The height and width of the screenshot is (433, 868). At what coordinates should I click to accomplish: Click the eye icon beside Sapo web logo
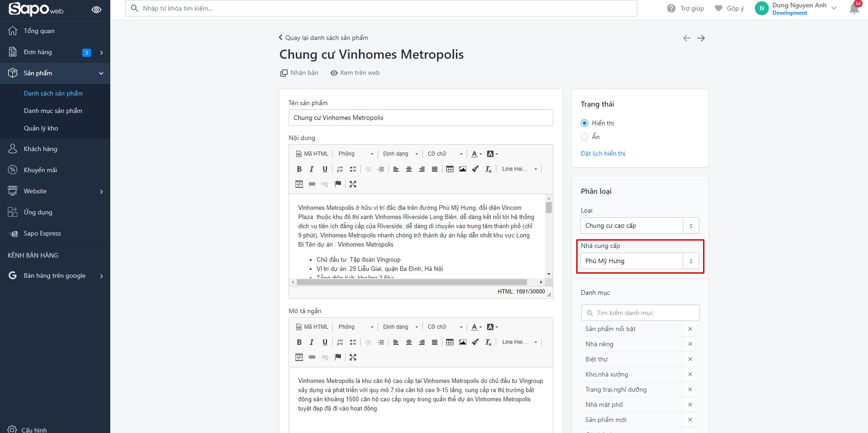[x=96, y=10]
